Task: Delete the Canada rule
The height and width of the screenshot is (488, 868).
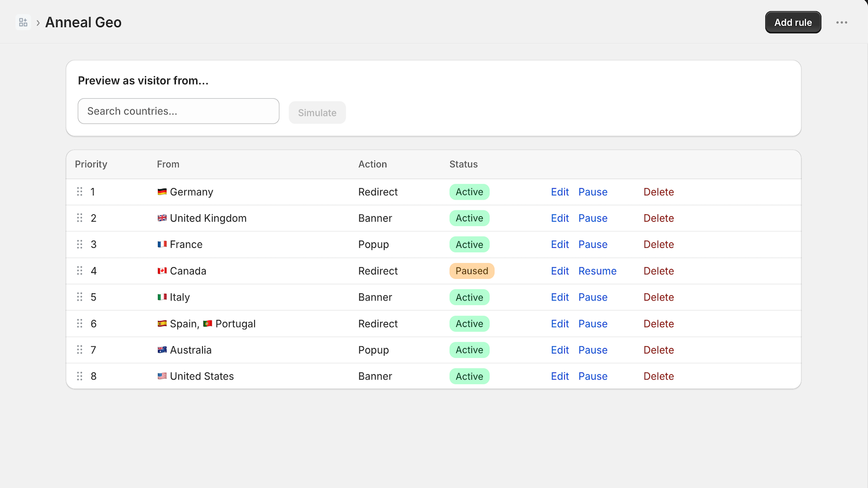Action: point(659,271)
